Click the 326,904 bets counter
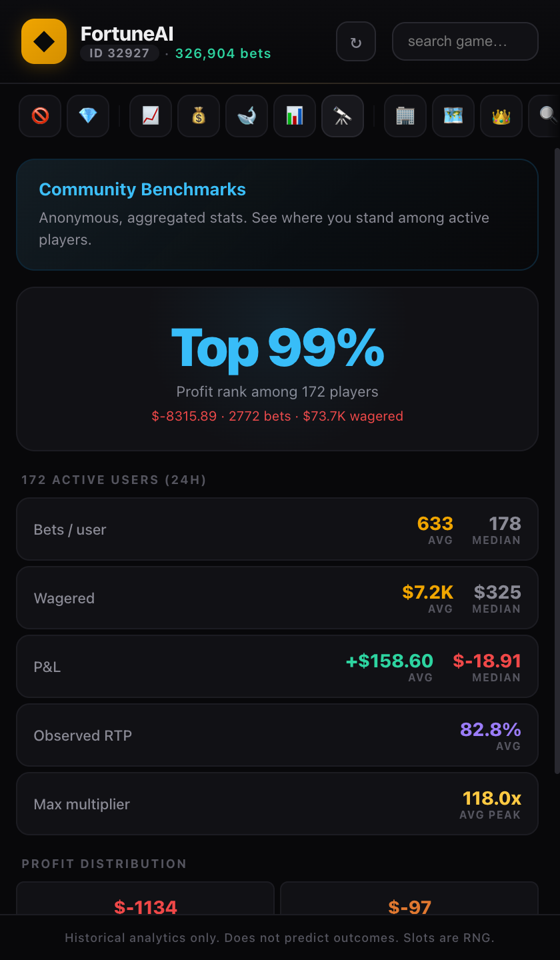 223,53
